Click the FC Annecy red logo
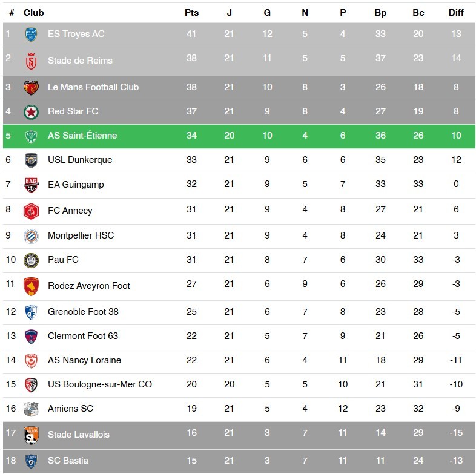The width and height of the screenshot is (476, 474). coord(31,211)
